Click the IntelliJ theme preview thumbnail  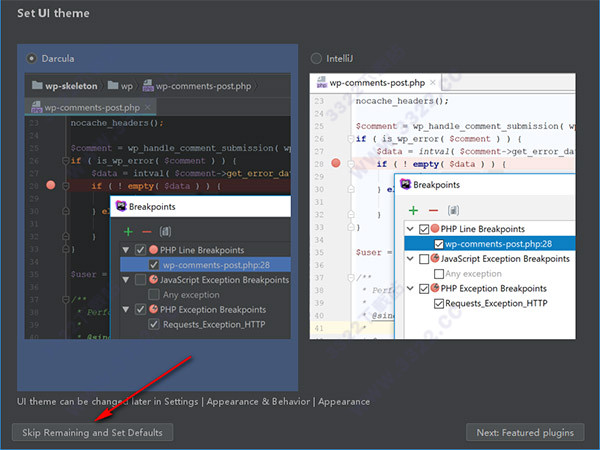[442, 206]
